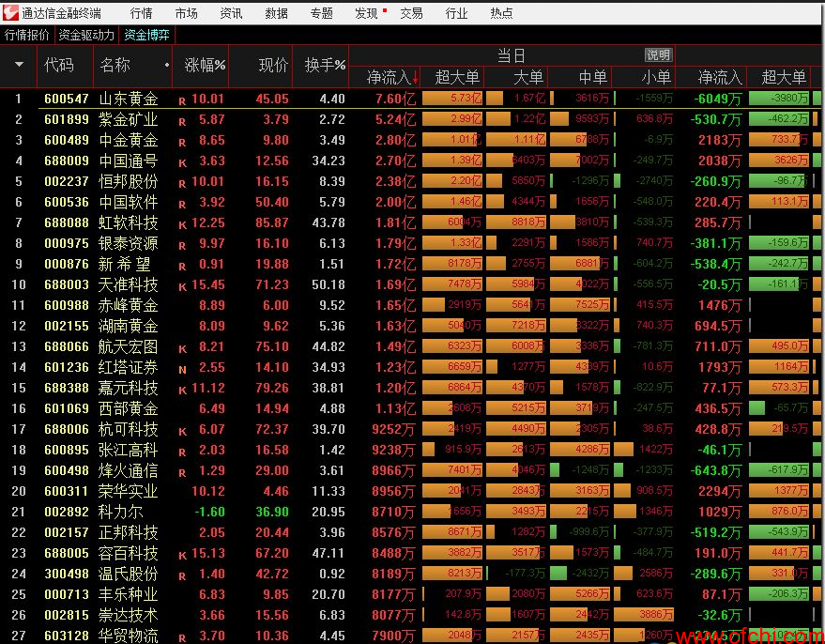This screenshot has height=644, width=825.
Task: Open the 交易 menu
Action: click(411, 13)
